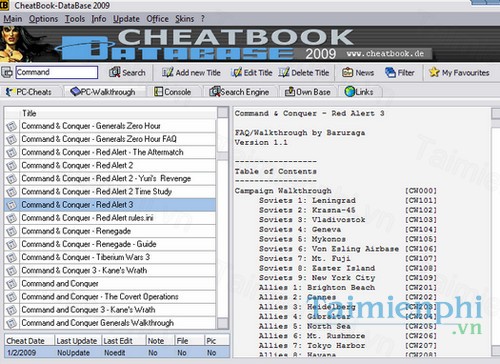The image size is (500, 364).
Task: Select Red Alert rules.ini row
Action: click(x=110, y=218)
